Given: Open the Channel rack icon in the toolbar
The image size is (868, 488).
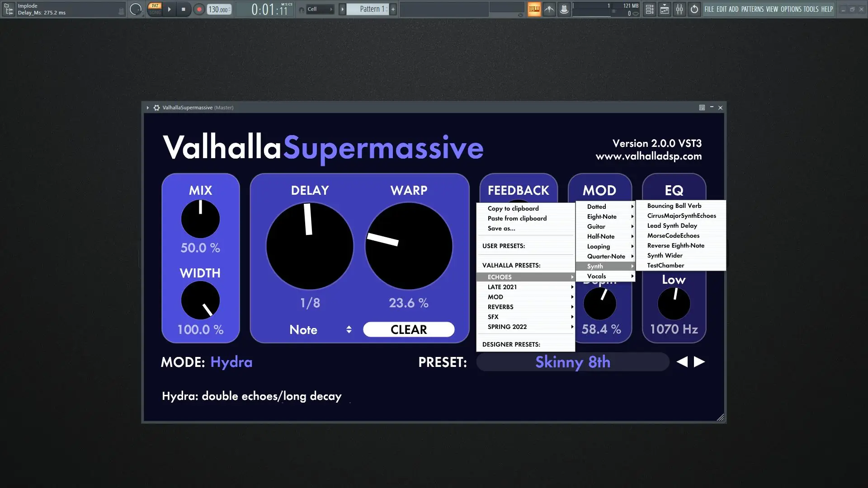Looking at the screenshot, I should pos(650,9).
